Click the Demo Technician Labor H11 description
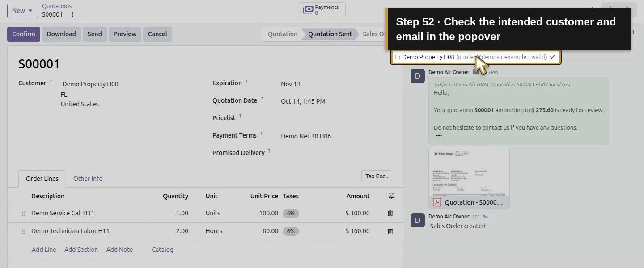Image resolution: width=644 pixels, height=268 pixels. [70, 231]
